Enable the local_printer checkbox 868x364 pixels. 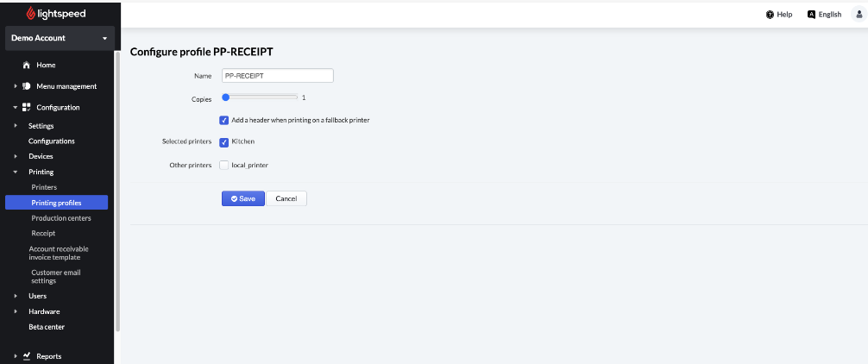click(x=224, y=165)
